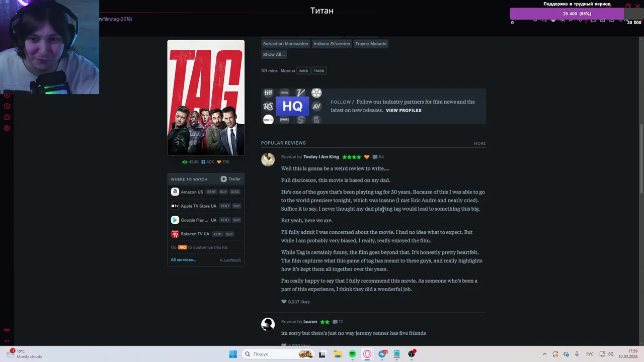Play the Trailer

(230, 179)
